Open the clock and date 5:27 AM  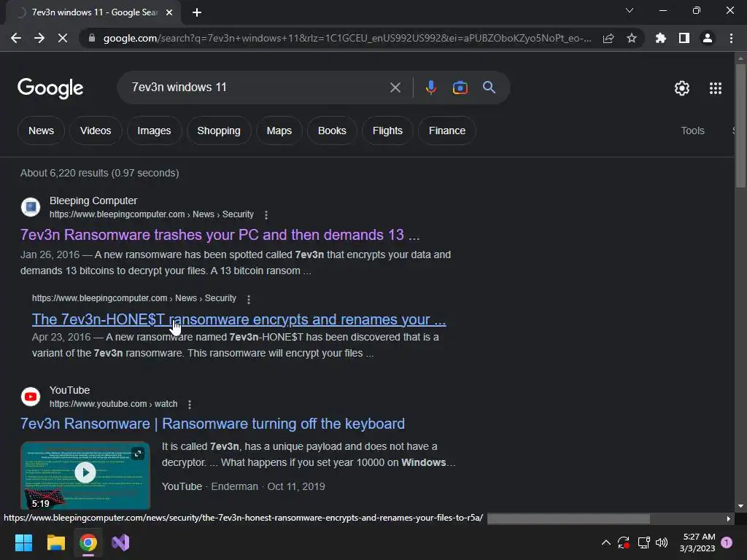697,542
